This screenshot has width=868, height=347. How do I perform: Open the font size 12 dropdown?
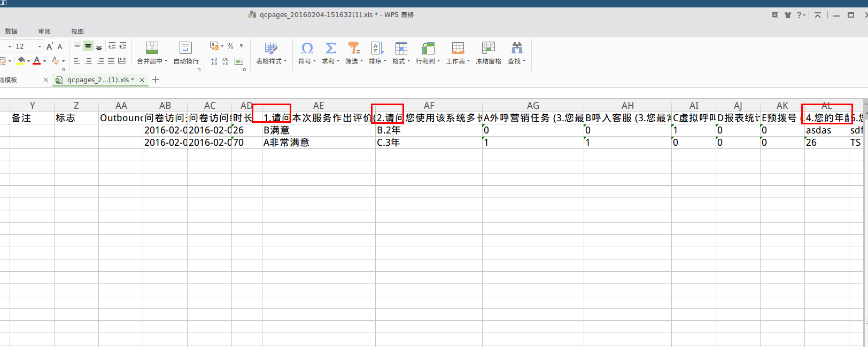[40, 46]
